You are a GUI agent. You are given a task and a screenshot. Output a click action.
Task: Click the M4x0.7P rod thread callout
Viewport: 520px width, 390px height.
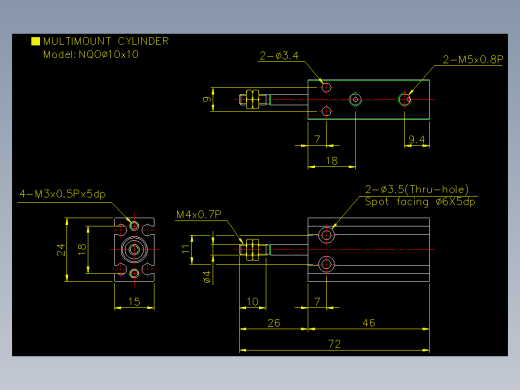tap(199, 215)
